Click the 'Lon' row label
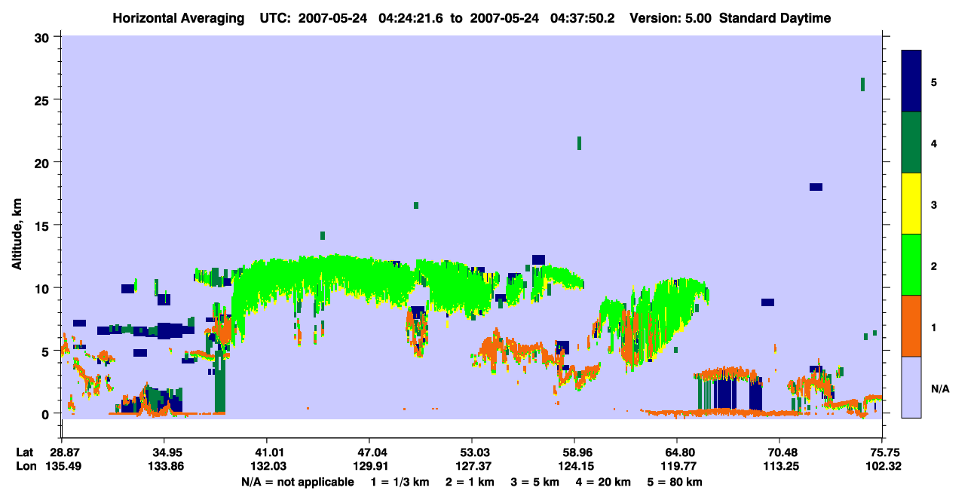The width and height of the screenshot is (980, 503). click(25, 466)
